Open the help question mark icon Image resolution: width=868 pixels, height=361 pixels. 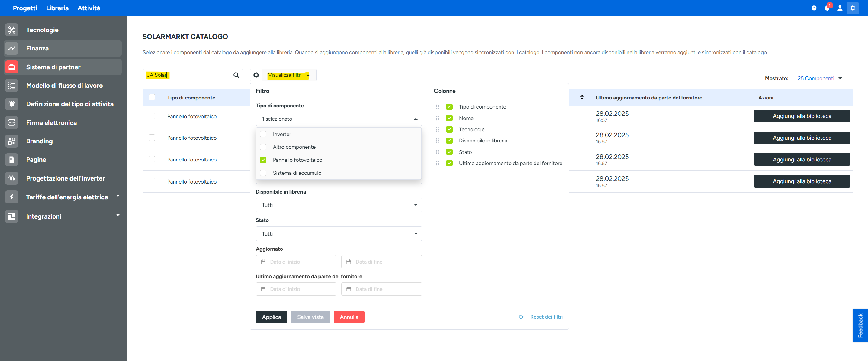point(814,8)
